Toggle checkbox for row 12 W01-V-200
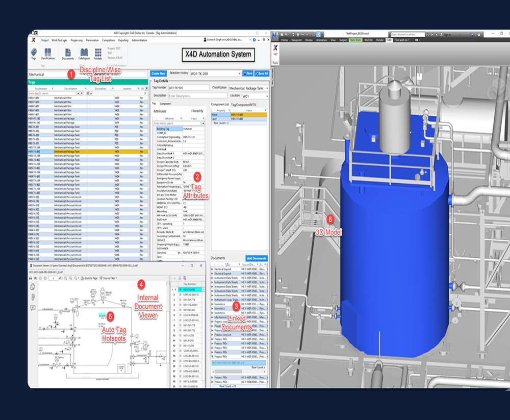 [180, 346]
